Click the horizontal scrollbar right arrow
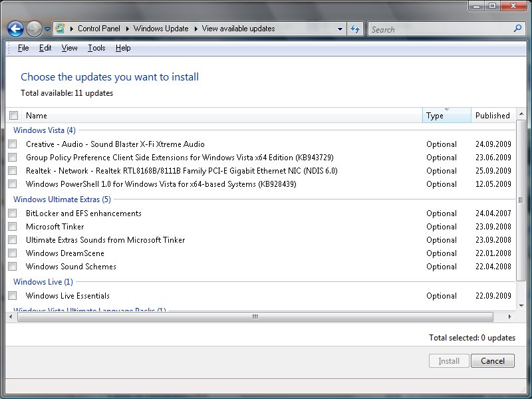 [x=510, y=317]
